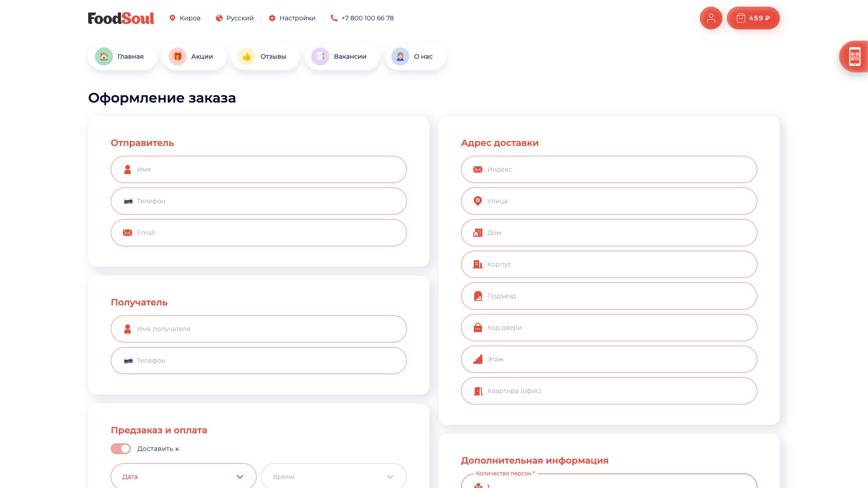Click the gift box icon on Акции
The image size is (868, 488).
(x=177, y=56)
